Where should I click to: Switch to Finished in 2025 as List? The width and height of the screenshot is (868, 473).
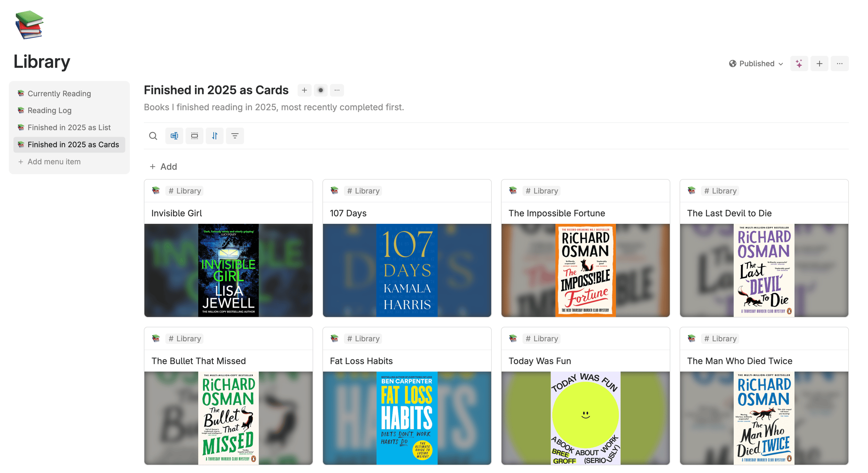tap(69, 128)
